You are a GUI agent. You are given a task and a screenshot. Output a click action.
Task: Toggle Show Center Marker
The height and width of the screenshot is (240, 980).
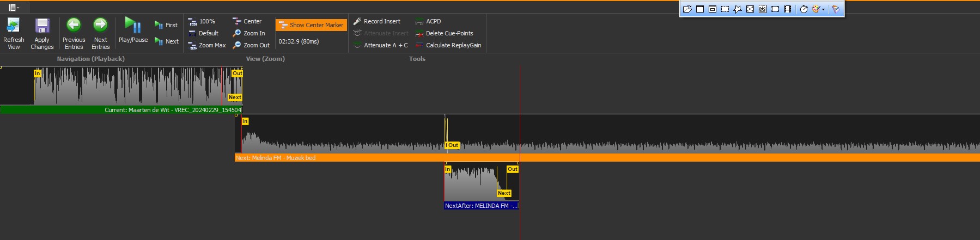[x=311, y=25]
